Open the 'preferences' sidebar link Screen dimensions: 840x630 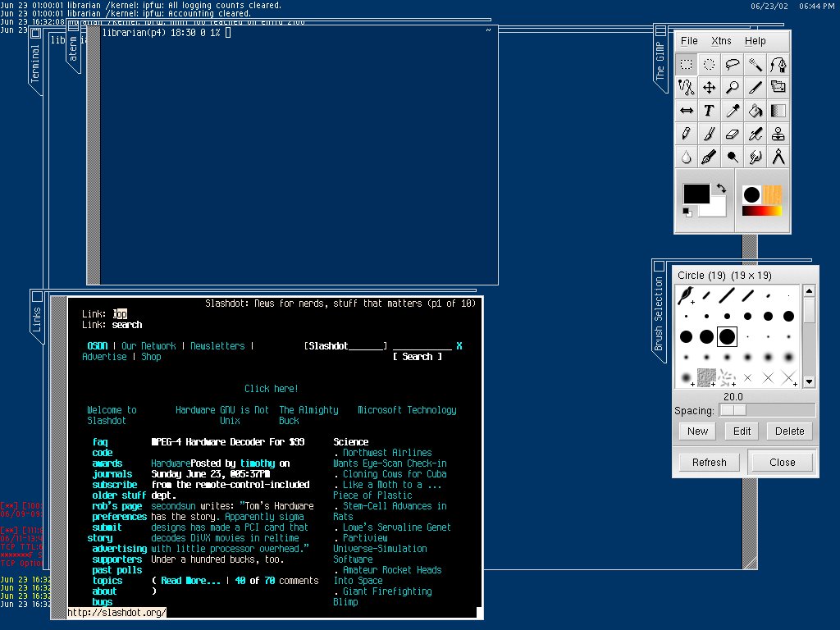pos(120,517)
